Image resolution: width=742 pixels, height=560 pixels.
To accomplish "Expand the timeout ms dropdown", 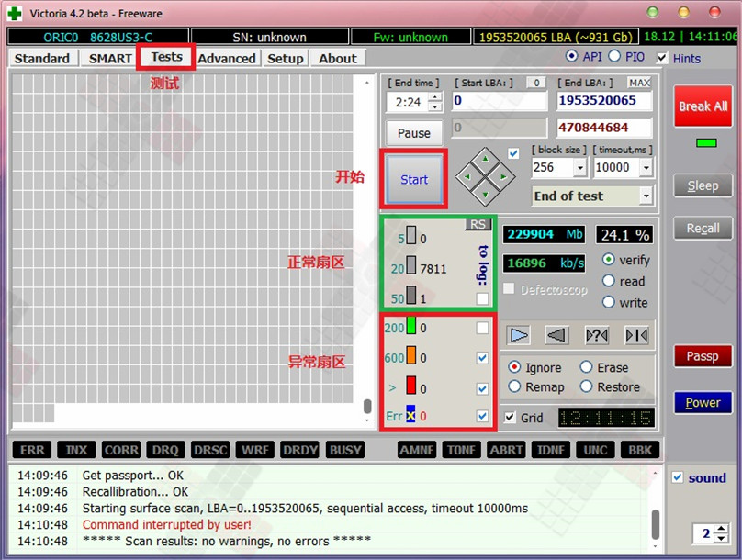I will 646,168.
